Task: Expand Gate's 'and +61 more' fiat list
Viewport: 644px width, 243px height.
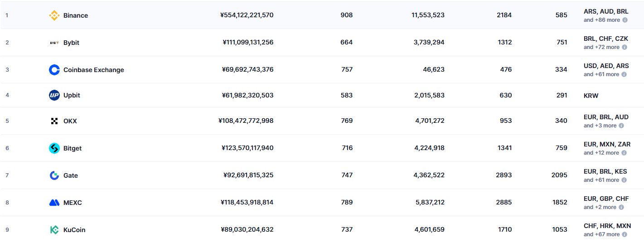Action: pos(601,180)
